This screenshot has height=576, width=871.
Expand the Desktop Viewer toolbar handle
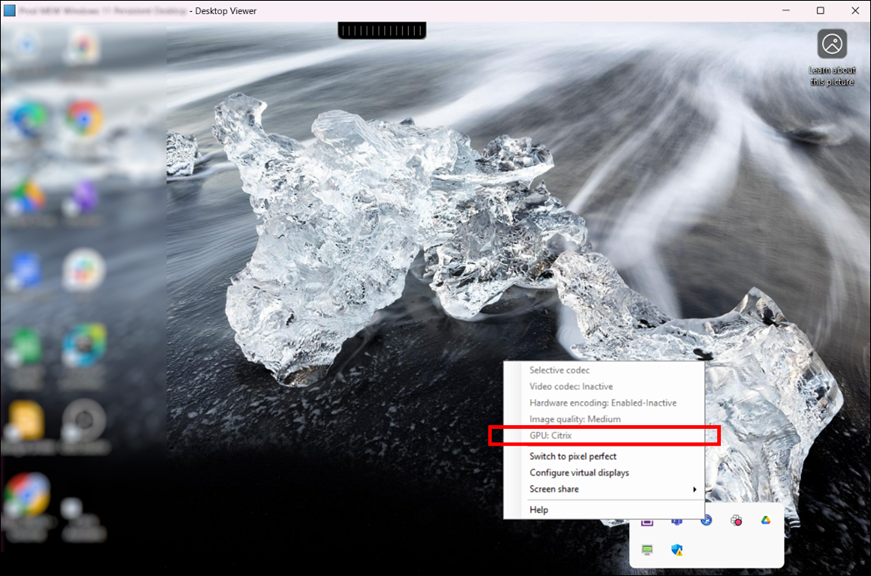pos(382,31)
